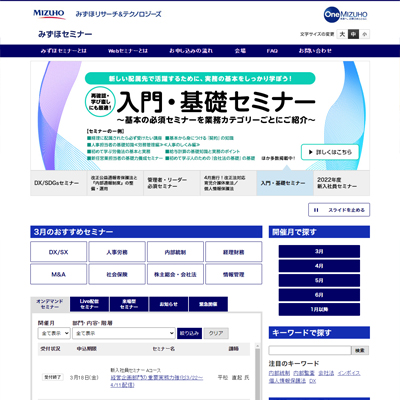
Task: Browse seminars for 7月以降
Action: pyautogui.click(x=319, y=309)
